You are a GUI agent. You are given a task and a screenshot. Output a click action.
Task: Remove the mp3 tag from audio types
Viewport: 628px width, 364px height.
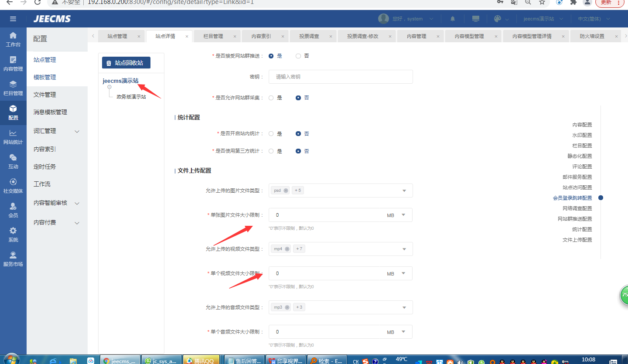pos(287,307)
